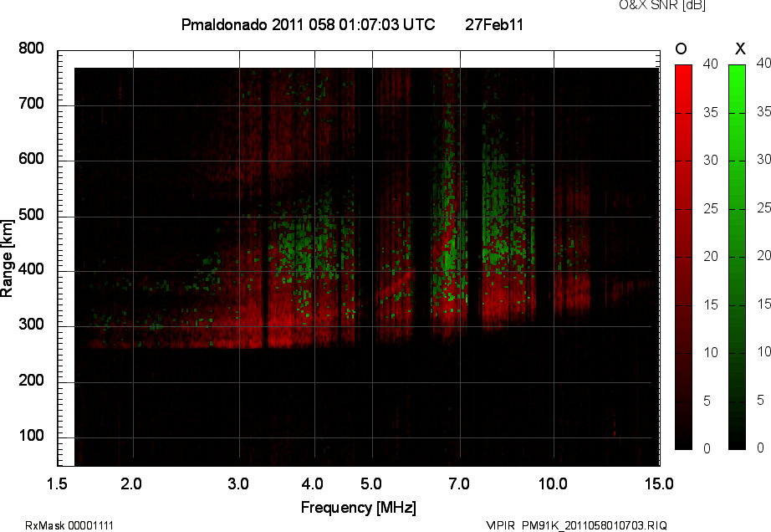Click the O colorbar's "10" dB label
The image size is (771, 532).
click(711, 352)
